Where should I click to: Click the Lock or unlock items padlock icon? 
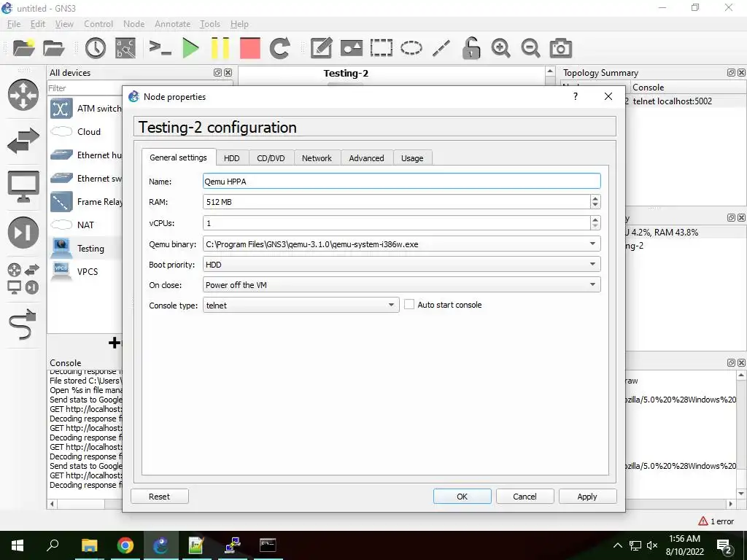click(x=471, y=48)
